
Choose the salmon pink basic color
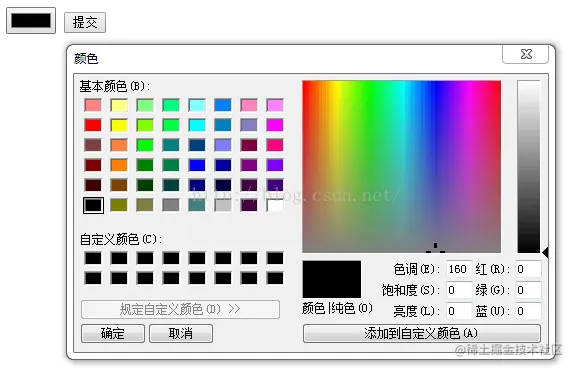[93, 105]
